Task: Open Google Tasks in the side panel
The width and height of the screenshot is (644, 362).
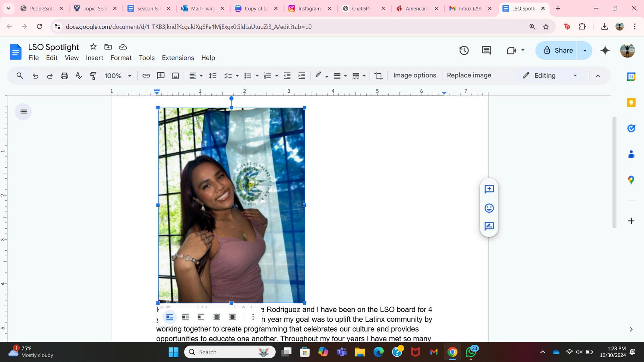Action: coord(631,128)
